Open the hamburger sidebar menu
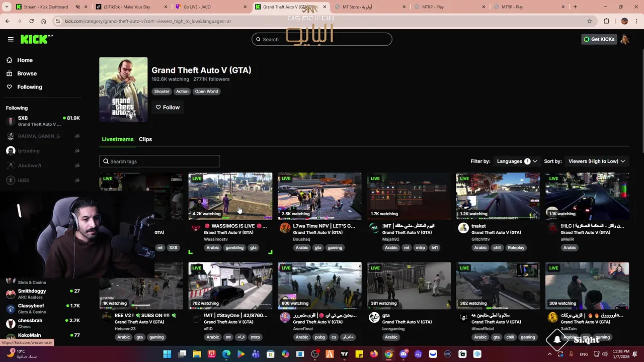This screenshot has width=644, height=362. point(11,39)
